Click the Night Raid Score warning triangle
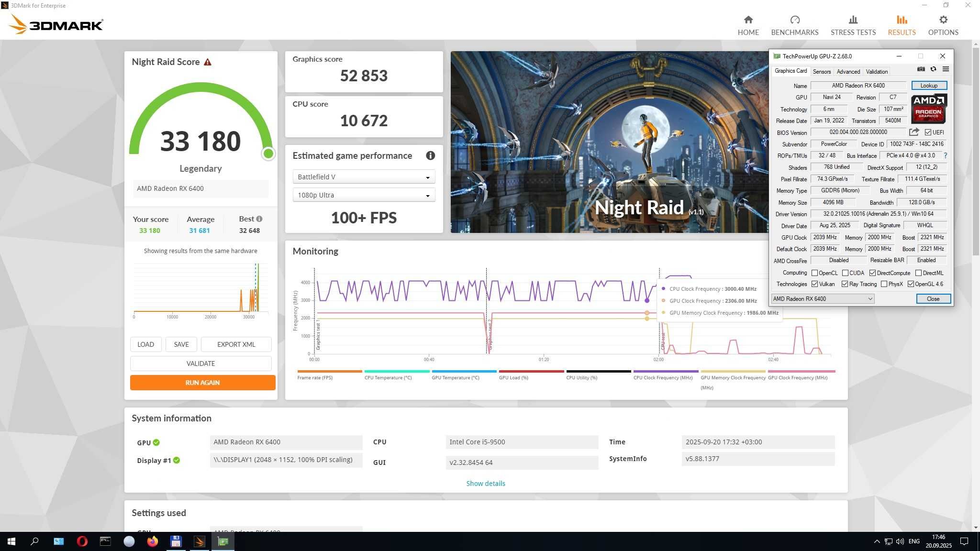Viewport: 980px width, 551px height. click(208, 62)
